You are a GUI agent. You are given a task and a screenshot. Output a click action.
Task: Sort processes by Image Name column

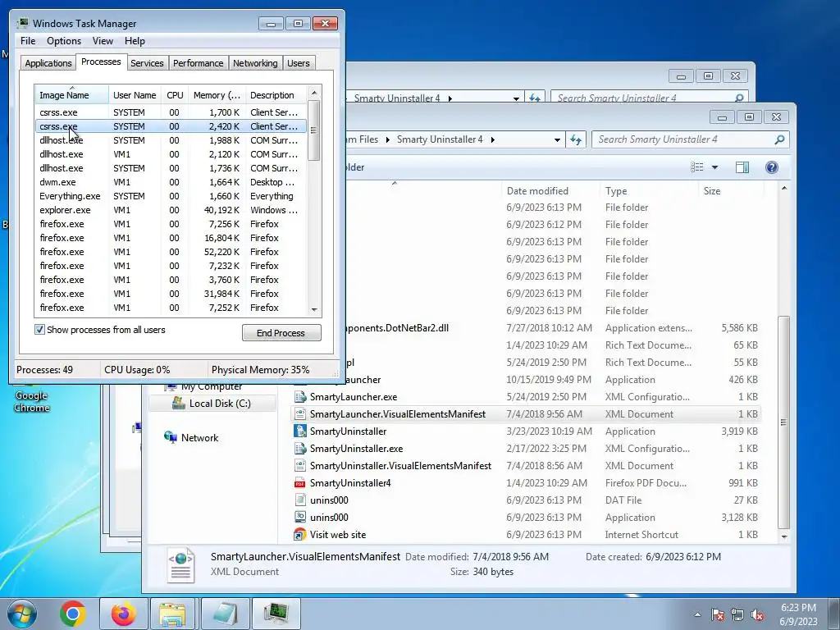click(71, 95)
